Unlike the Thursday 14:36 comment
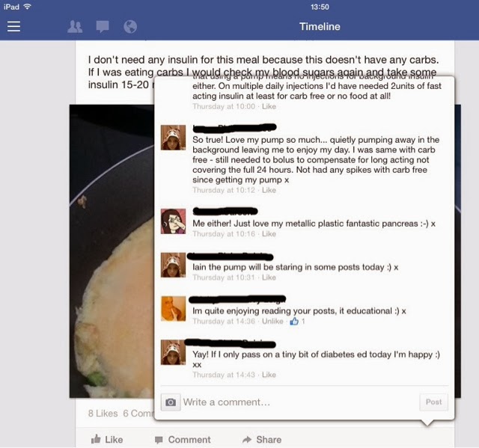The width and height of the screenshot is (479, 448). click(272, 321)
